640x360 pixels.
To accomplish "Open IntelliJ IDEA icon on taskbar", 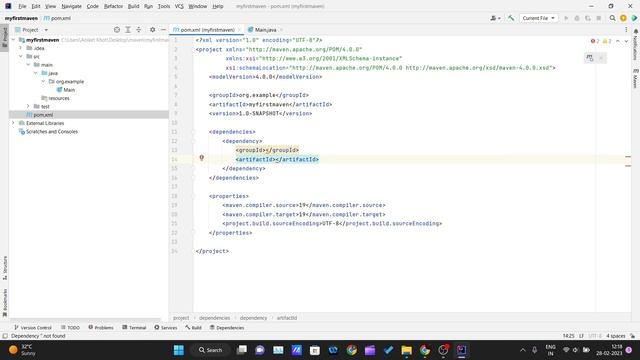I will (x=462, y=350).
